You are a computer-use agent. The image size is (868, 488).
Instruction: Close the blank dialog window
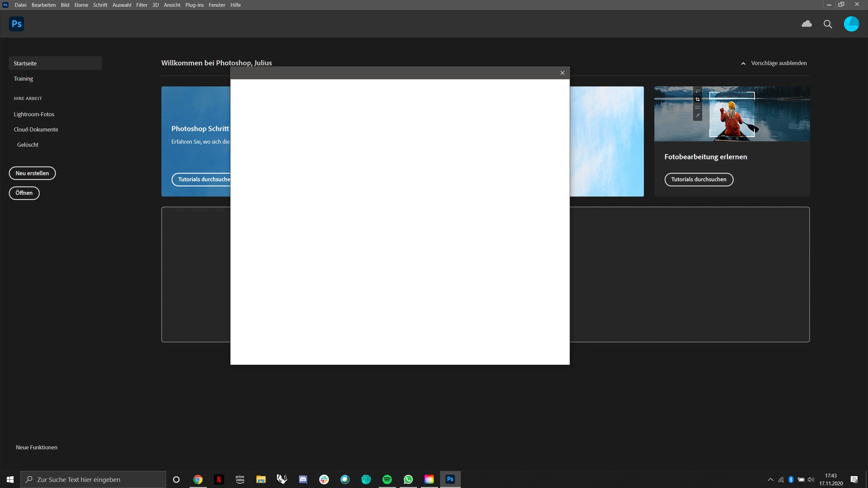click(563, 73)
